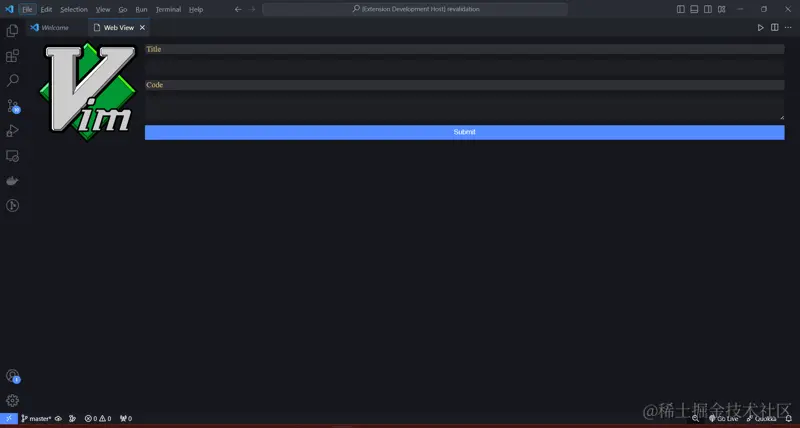
Task: Click the master branch indicator
Action: 36,418
